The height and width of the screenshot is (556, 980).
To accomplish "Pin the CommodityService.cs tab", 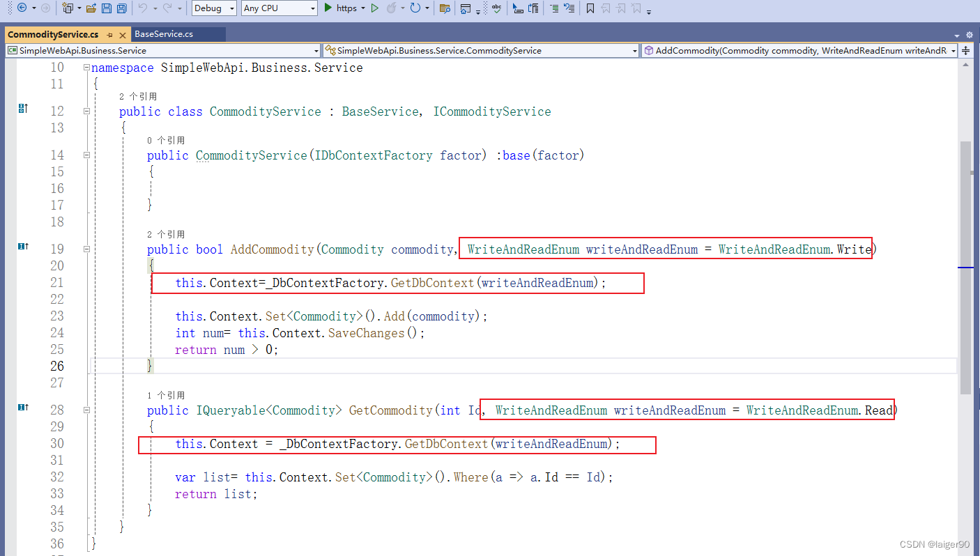I will [109, 33].
